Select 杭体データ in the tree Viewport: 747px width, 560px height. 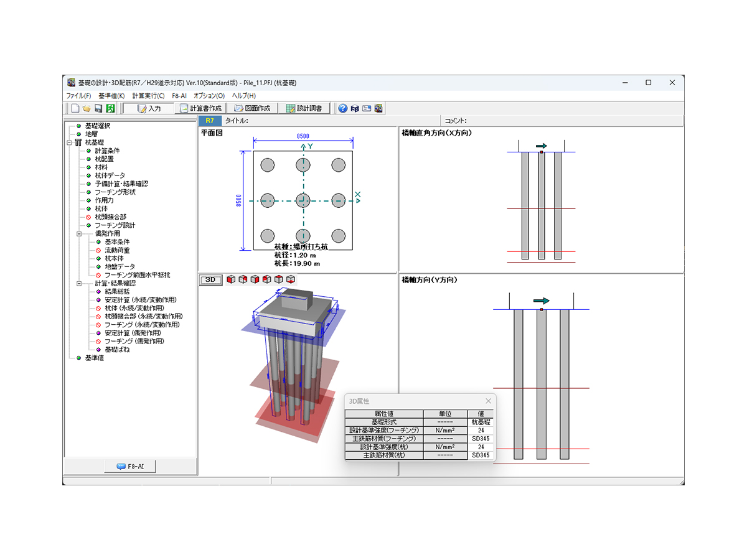[110, 175]
